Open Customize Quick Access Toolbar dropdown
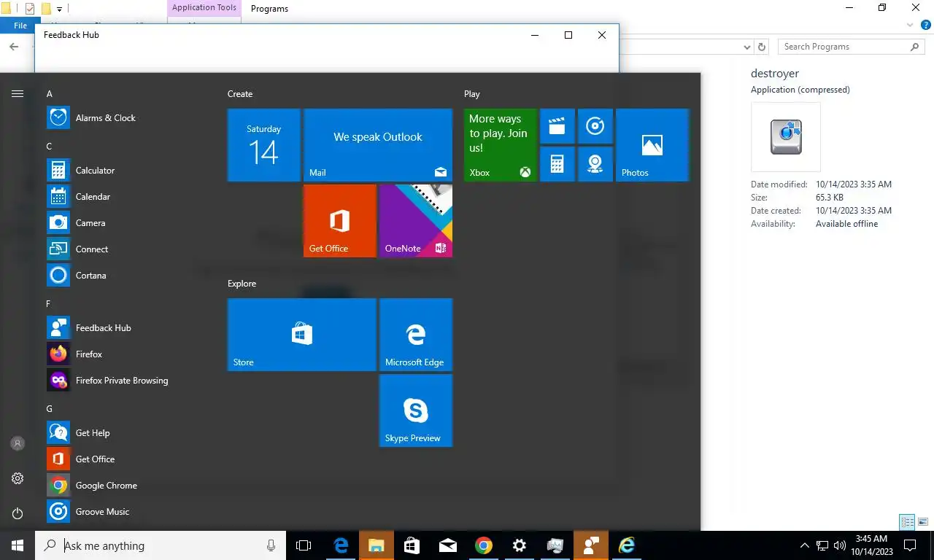Image resolution: width=934 pixels, height=560 pixels. point(60,9)
